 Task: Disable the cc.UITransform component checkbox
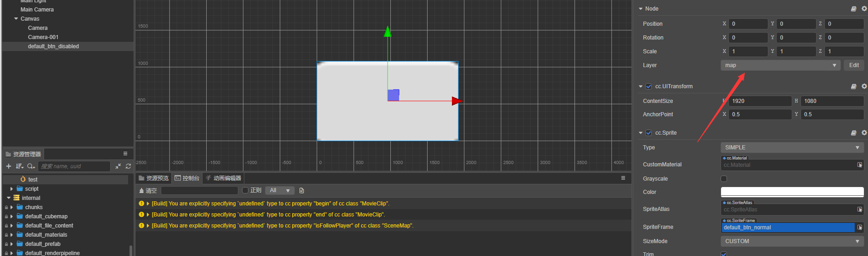(x=648, y=86)
